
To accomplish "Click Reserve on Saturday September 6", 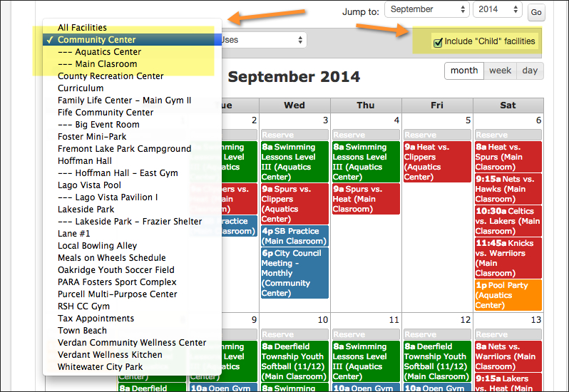I will coord(508,135).
